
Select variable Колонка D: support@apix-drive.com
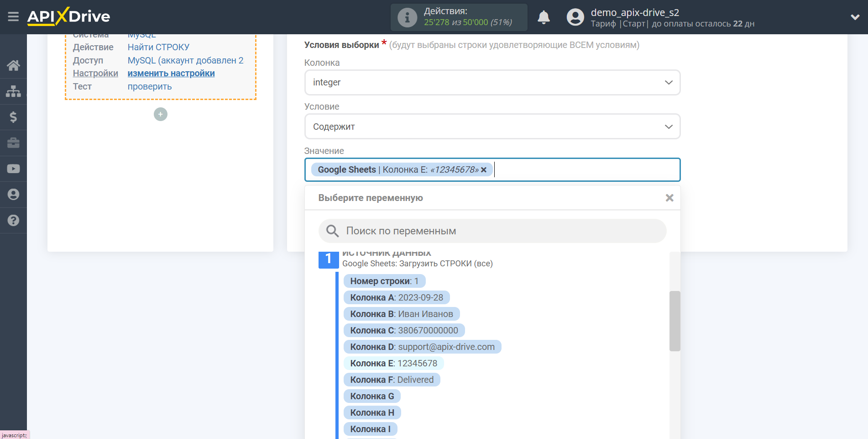tap(422, 347)
